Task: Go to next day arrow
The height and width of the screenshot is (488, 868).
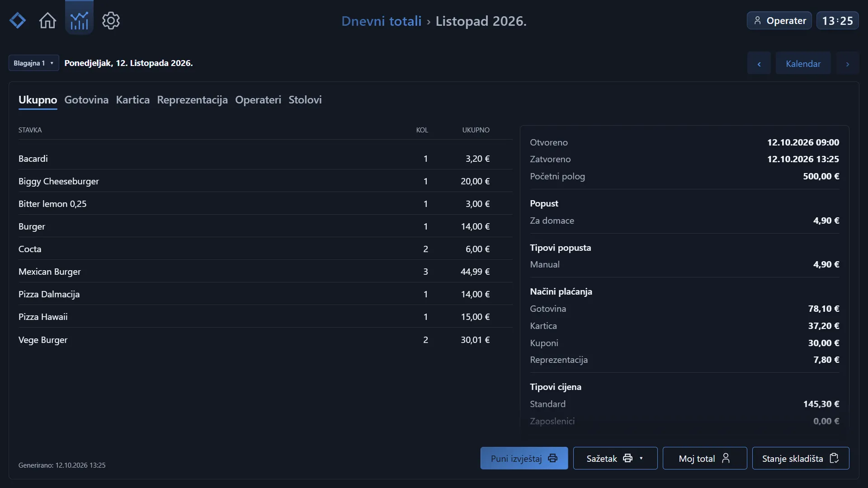Action: pos(848,64)
